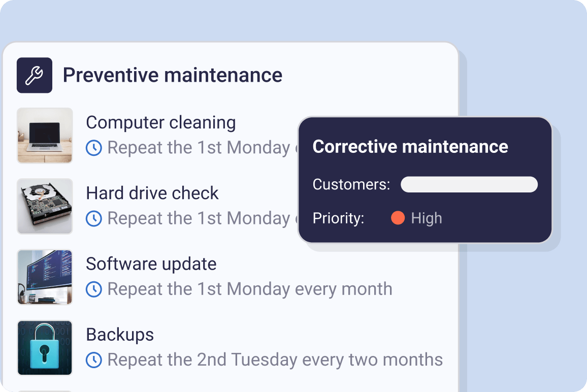Click the Customers input field

click(x=469, y=184)
